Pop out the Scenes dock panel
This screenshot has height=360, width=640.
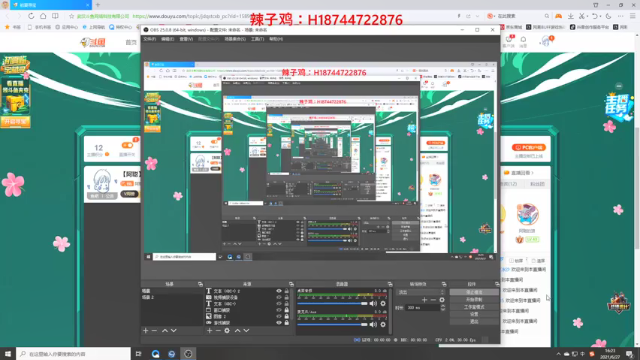[x=200, y=284]
